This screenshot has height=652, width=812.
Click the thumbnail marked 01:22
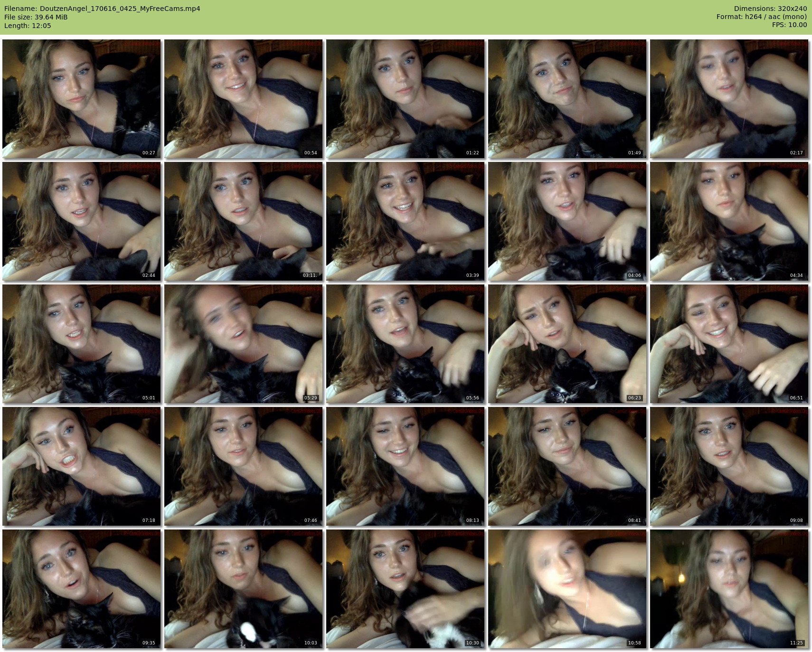point(406,99)
